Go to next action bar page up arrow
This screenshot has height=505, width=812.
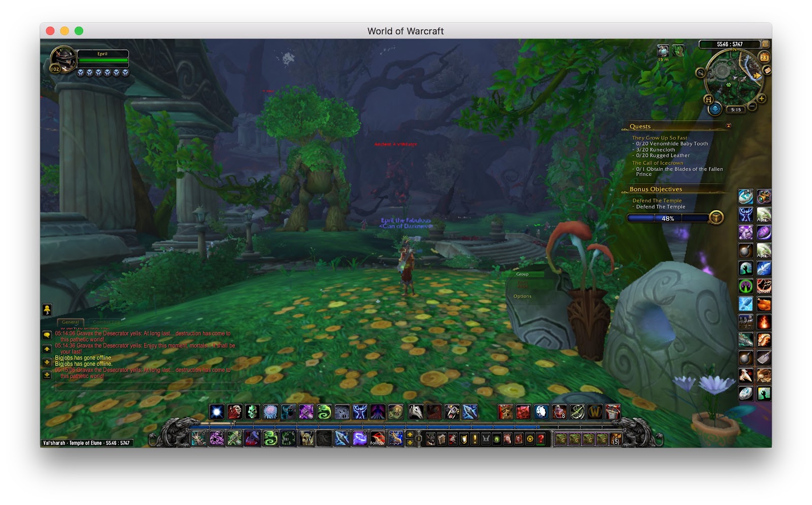coord(410,435)
